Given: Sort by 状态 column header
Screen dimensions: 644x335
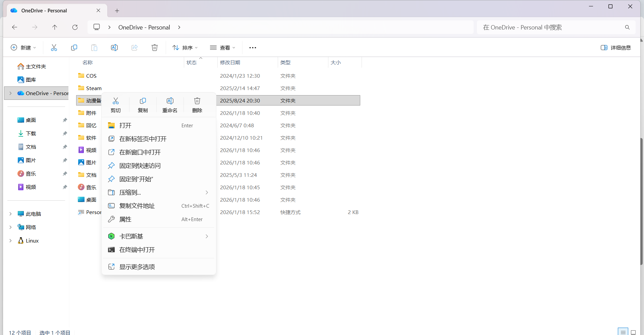Looking at the screenshot, I should tap(201, 62).
